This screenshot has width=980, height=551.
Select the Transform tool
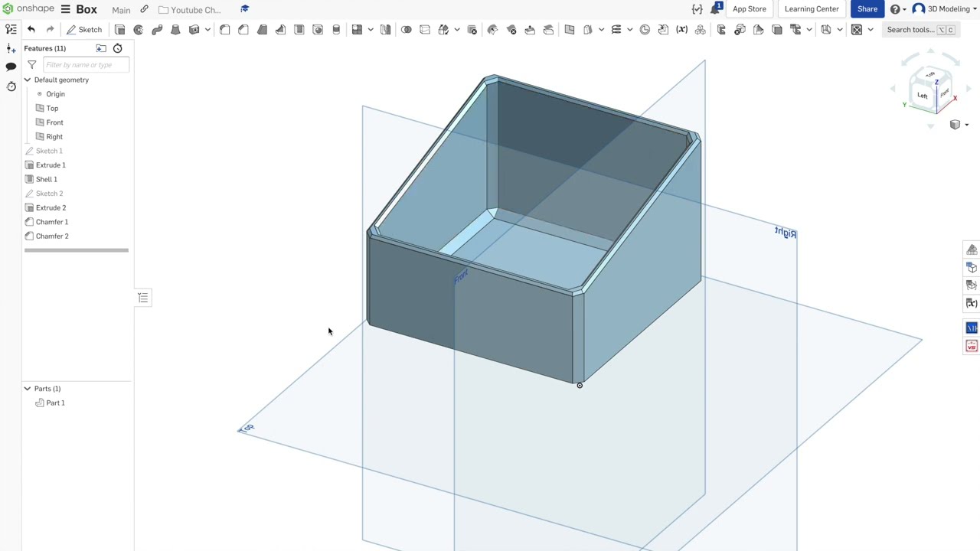point(443,30)
